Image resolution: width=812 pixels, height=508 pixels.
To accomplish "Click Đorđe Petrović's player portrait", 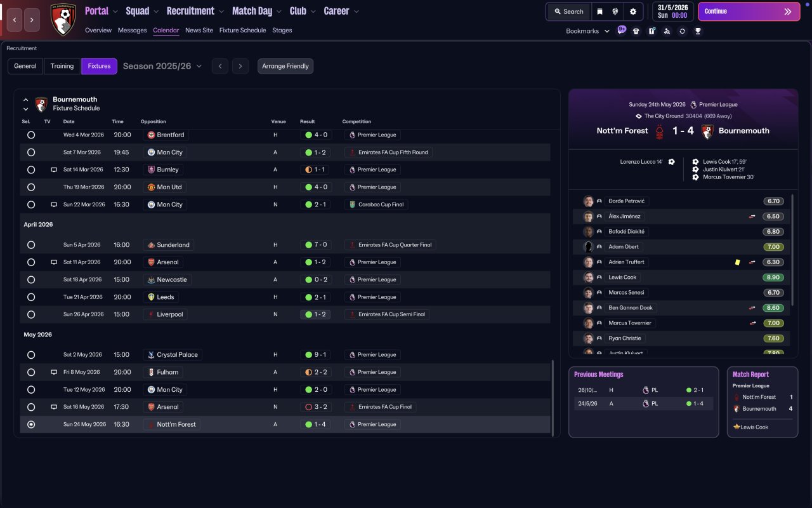I will click(589, 201).
